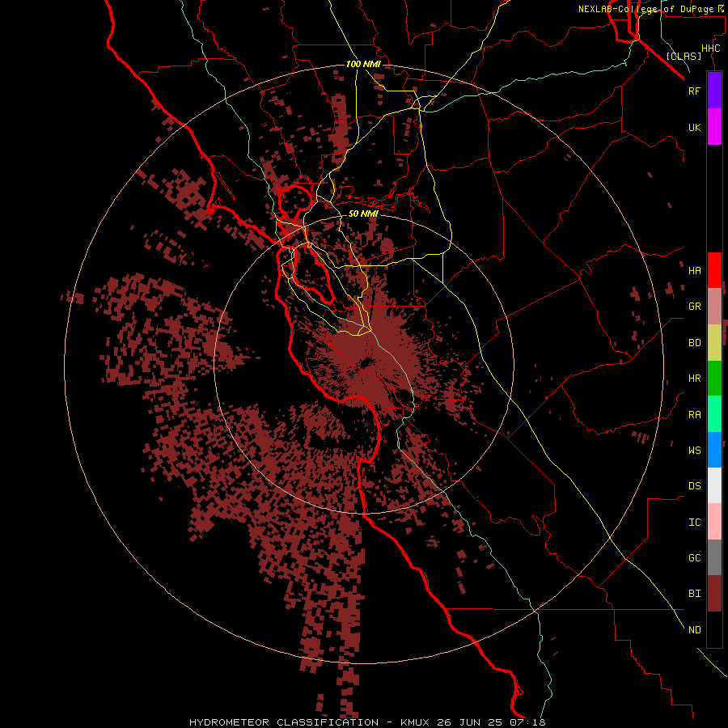Image resolution: width=728 pixels, height=728 pixels.
Task: Click the 'GR' legend label
Action: (694, 307)
